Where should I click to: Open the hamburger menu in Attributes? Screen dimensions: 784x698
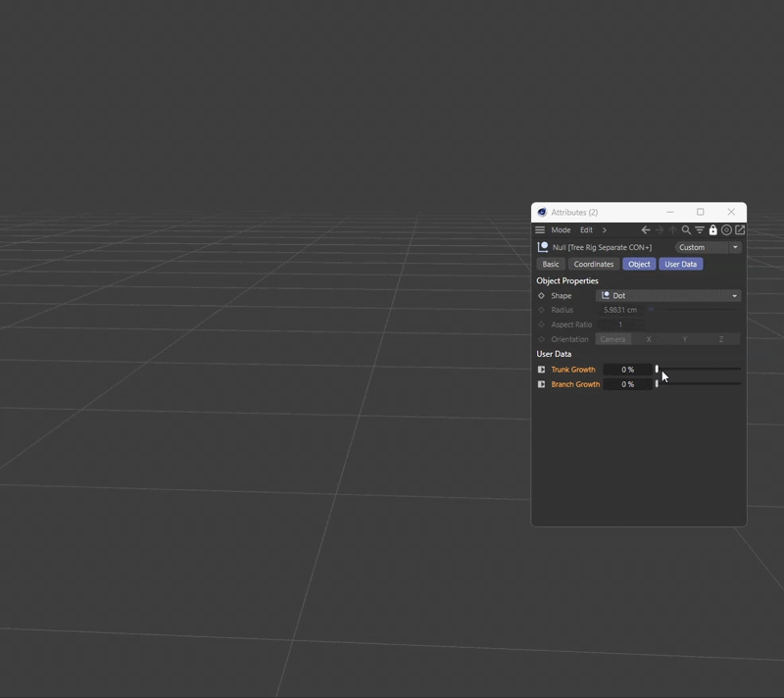(540, 230)
